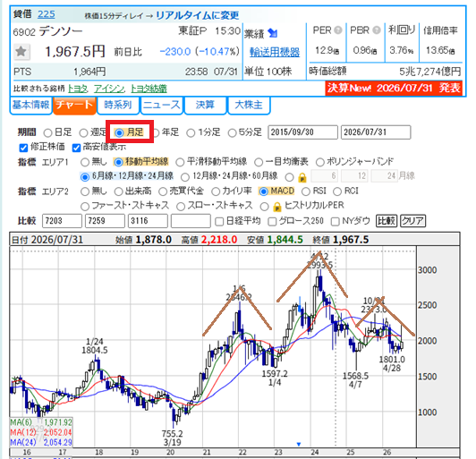The height and width of the screenshot is (459, 476).
Task: Click リアルタイムに変更 link
Action: click(x=198, y=15)
